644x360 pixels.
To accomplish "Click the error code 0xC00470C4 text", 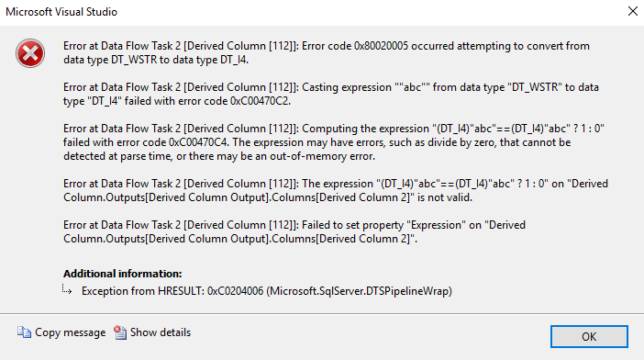I will tap(199, 142).
